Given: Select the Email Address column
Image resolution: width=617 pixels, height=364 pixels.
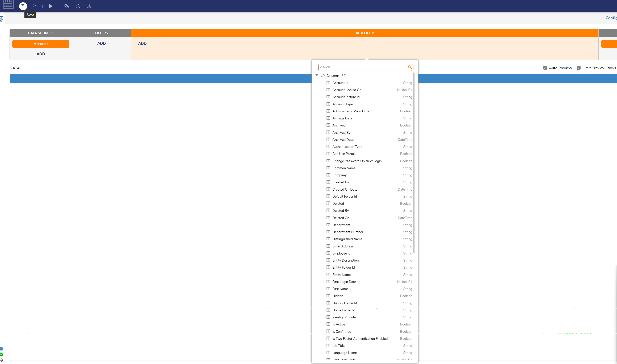Looking at the screenshot, I should [x=343, y=246].
